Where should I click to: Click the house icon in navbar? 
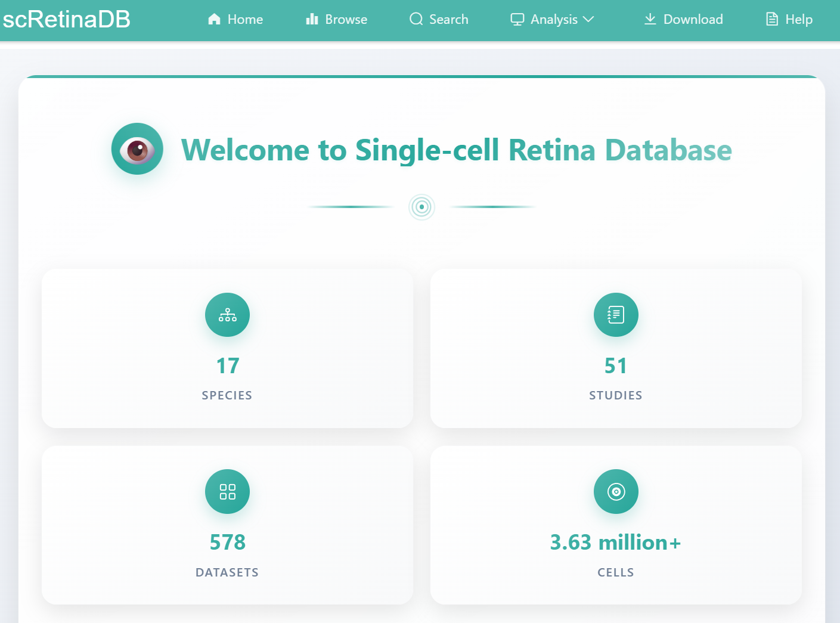tap(214, 20)
